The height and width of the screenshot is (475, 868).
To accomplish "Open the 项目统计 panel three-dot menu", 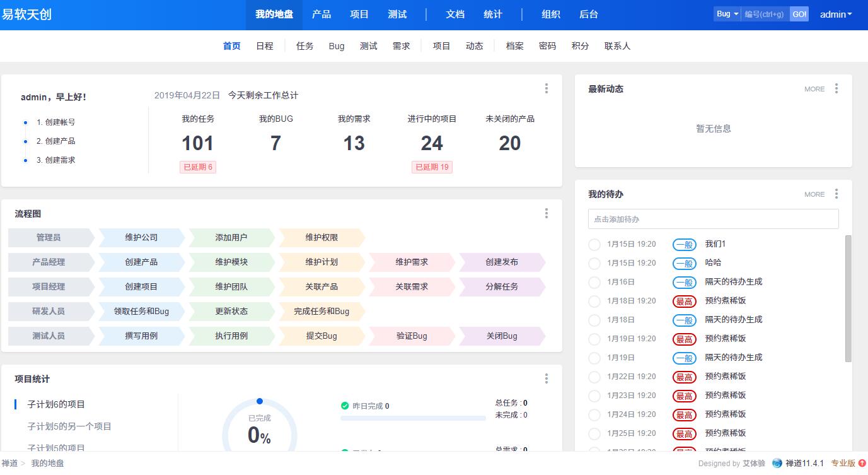I will (546, 378).
